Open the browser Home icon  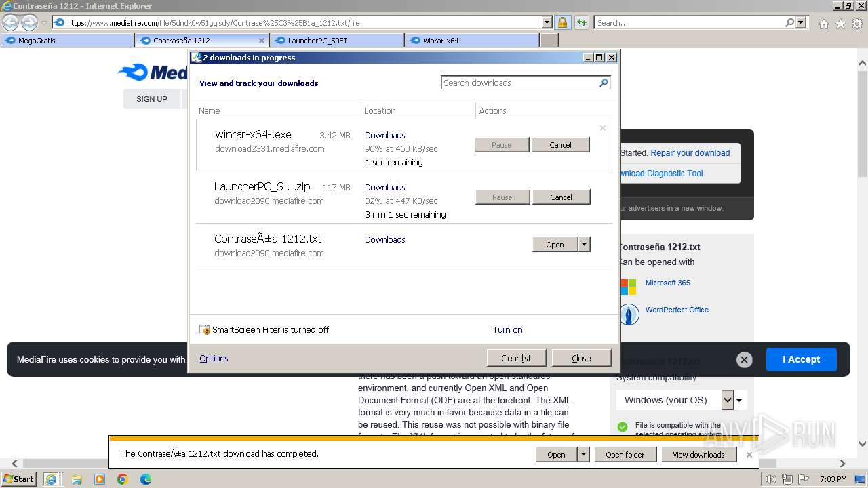pyautogui.click(x=823, y=24)
